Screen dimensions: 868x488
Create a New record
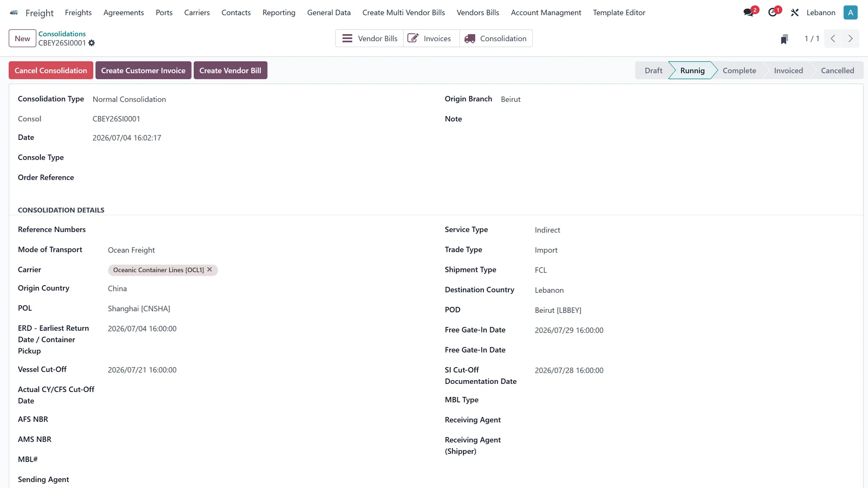[22, 38]
